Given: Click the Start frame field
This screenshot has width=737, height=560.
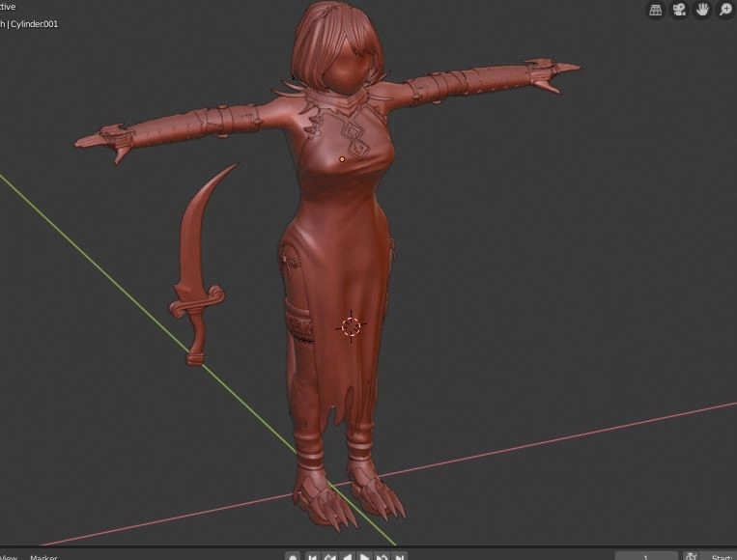Looking at the screenshot, I should (x=722, y=556).
